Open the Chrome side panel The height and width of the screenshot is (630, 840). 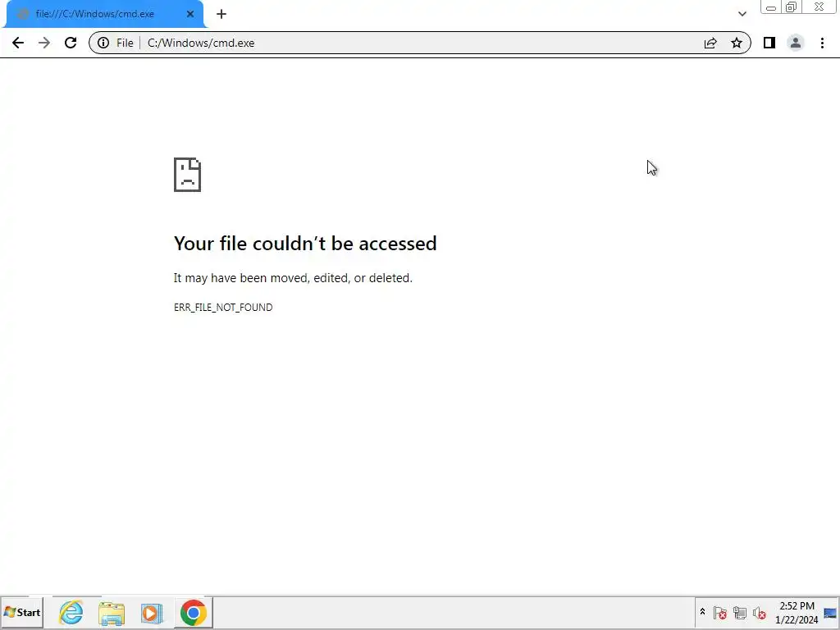click(769, 43)
